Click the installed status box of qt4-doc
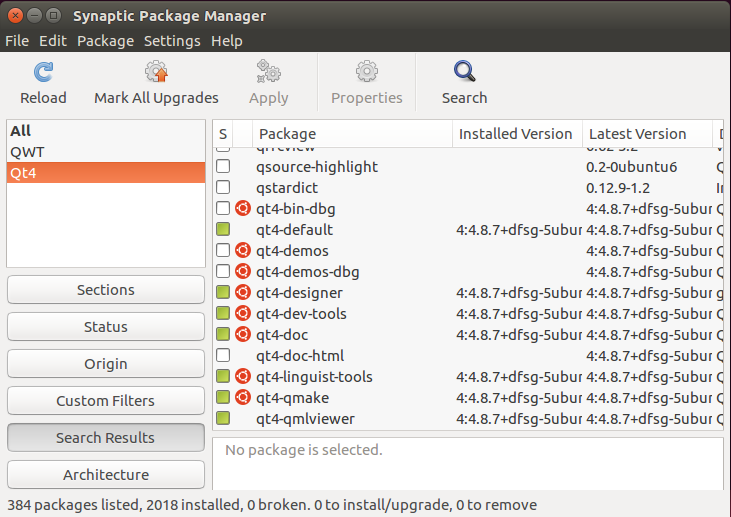The height and width of the screenshot is (517, 731). pos(223,334)
